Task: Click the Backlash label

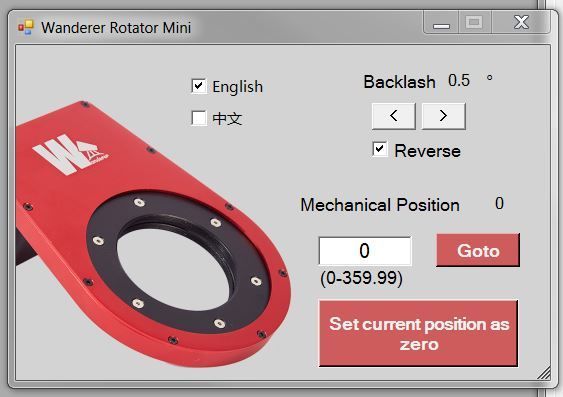Action: click(399, 82)
